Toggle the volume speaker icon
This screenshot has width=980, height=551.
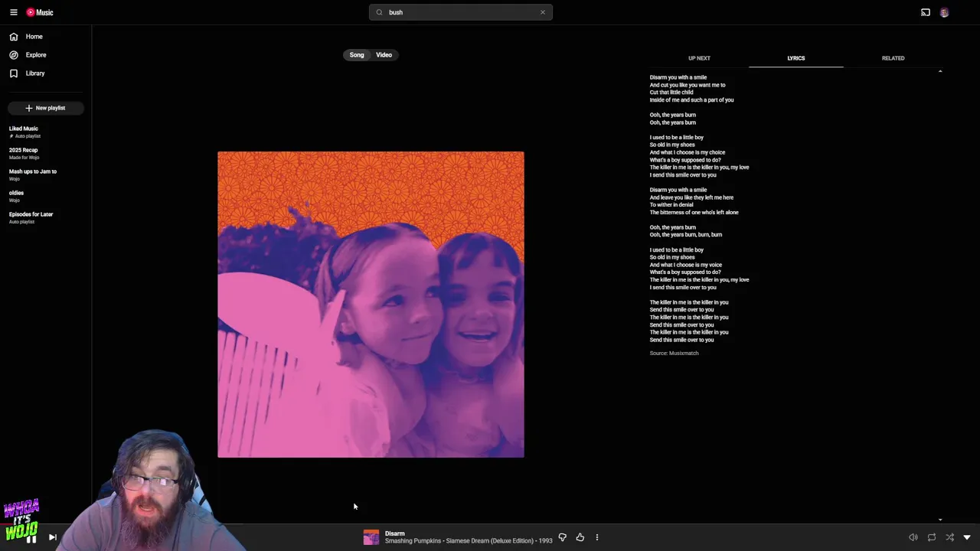[913, 537]
